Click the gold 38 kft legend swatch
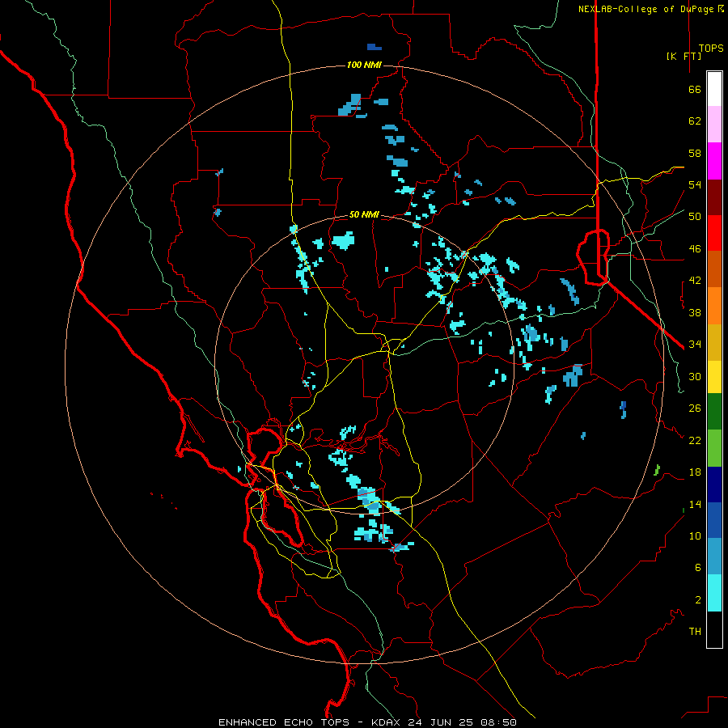The image size is (728, 728). click(714, 342)
